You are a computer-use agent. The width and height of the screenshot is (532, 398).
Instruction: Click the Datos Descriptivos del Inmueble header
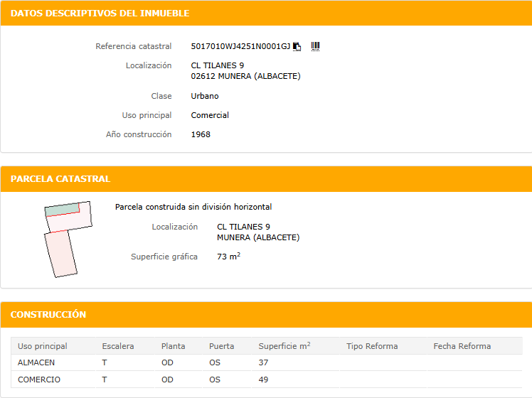pyautogui.click(x=100, y=14)
